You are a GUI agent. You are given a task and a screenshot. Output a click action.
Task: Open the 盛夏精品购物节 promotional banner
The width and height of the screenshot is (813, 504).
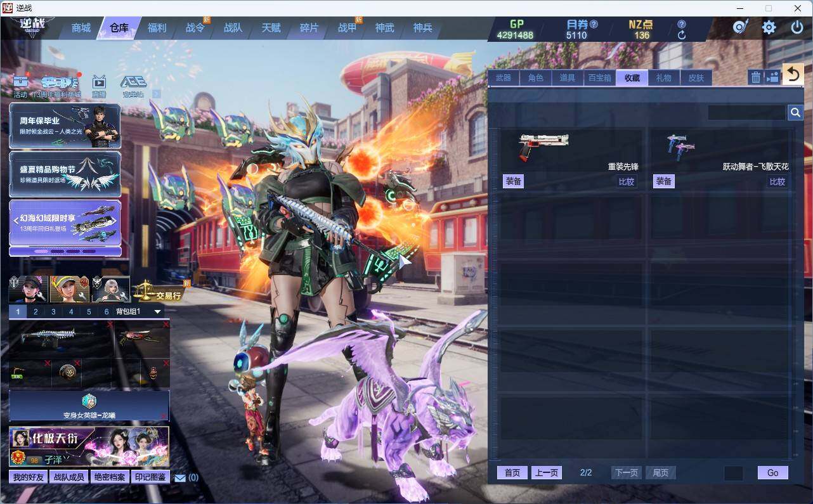click(x=65, y=174)
